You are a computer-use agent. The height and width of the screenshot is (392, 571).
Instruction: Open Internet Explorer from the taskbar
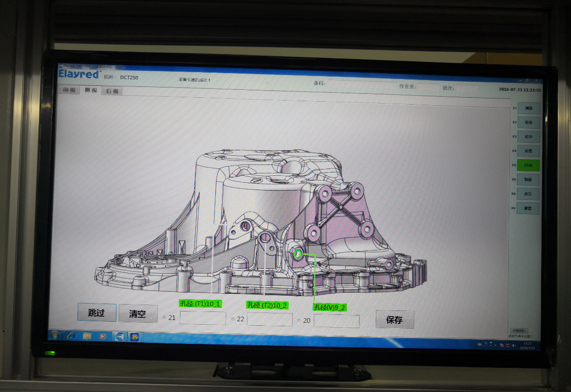click(71, 336)
